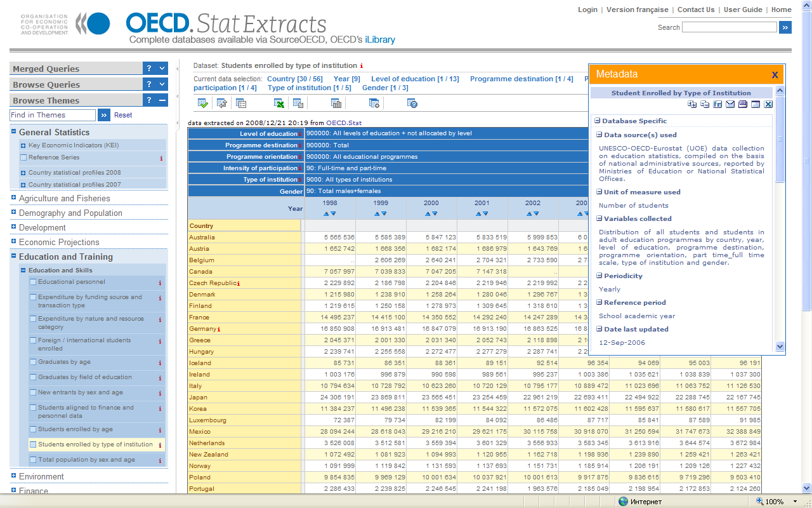Open info icon for Graduates by age
812x508 pixels.
tap(160, 363)
